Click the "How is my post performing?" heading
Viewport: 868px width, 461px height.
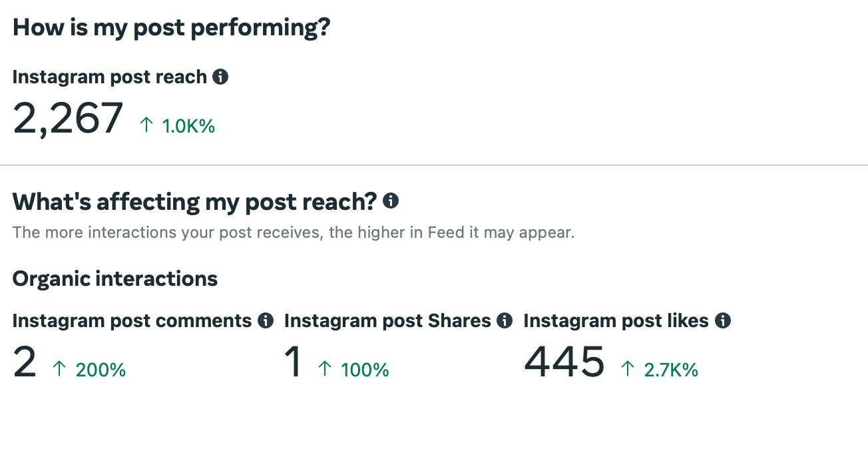coord(171,27)
